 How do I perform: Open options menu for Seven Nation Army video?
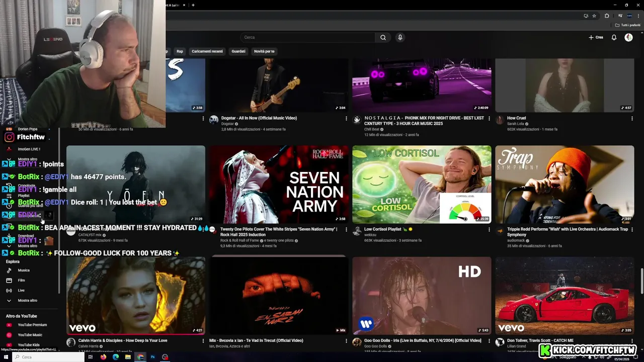(346, 230)
